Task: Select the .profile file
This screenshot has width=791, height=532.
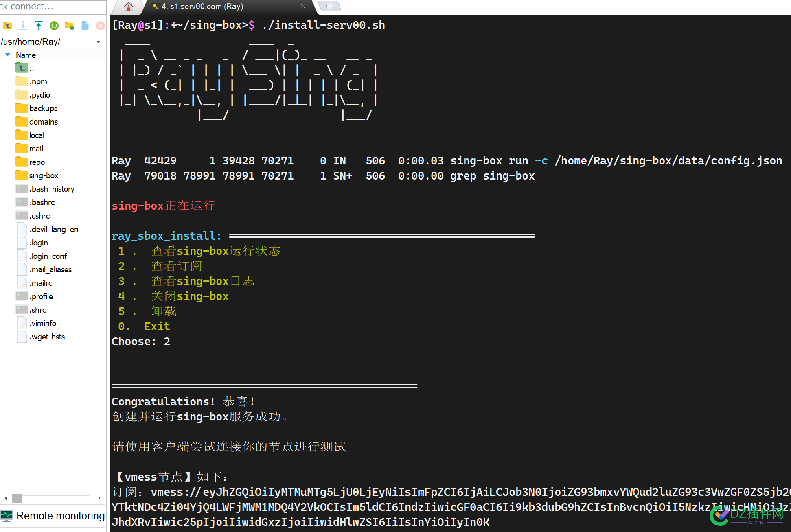Action: coord(34,296)
